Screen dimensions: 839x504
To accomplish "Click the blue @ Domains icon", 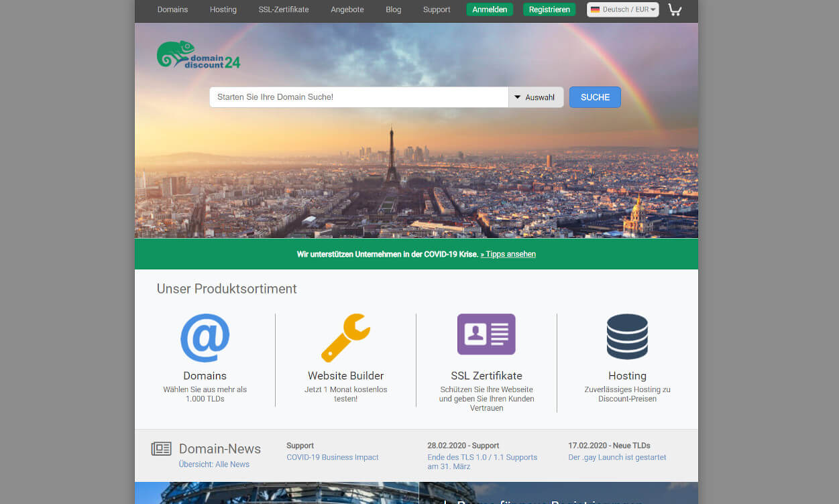I will click(x=205, y=338).
